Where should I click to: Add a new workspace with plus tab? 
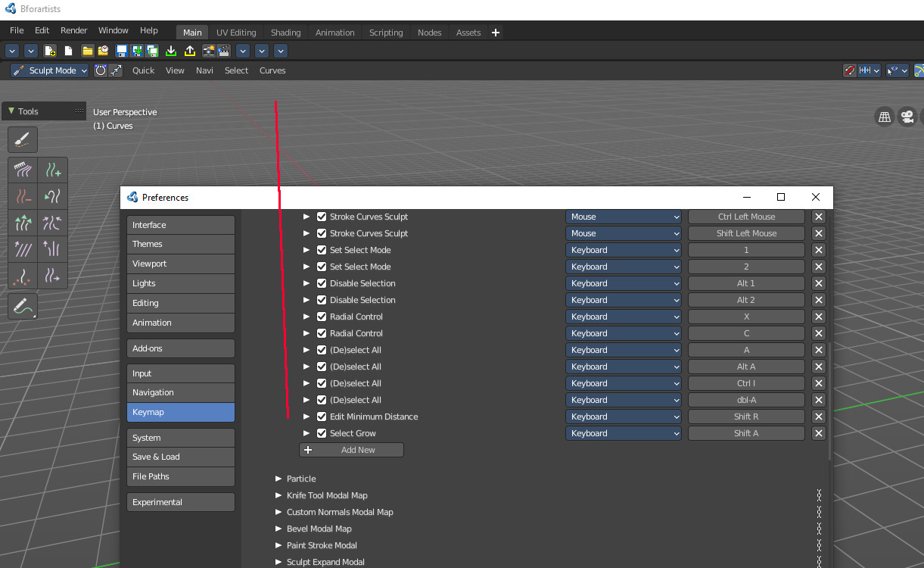[496, 33]
